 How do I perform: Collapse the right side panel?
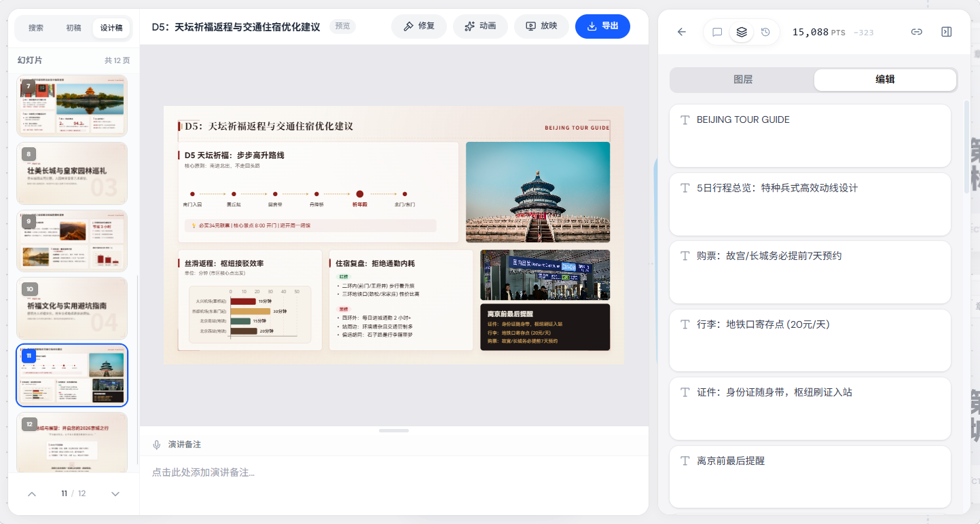947,32
